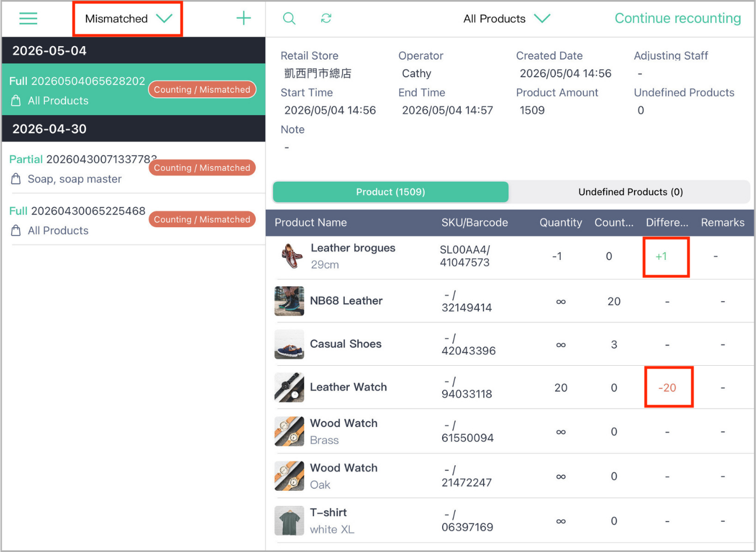Click status badge on 20260430065225468 entry
Image resolution: width=756 pixels, height=552 pixels.
[202, 219]
